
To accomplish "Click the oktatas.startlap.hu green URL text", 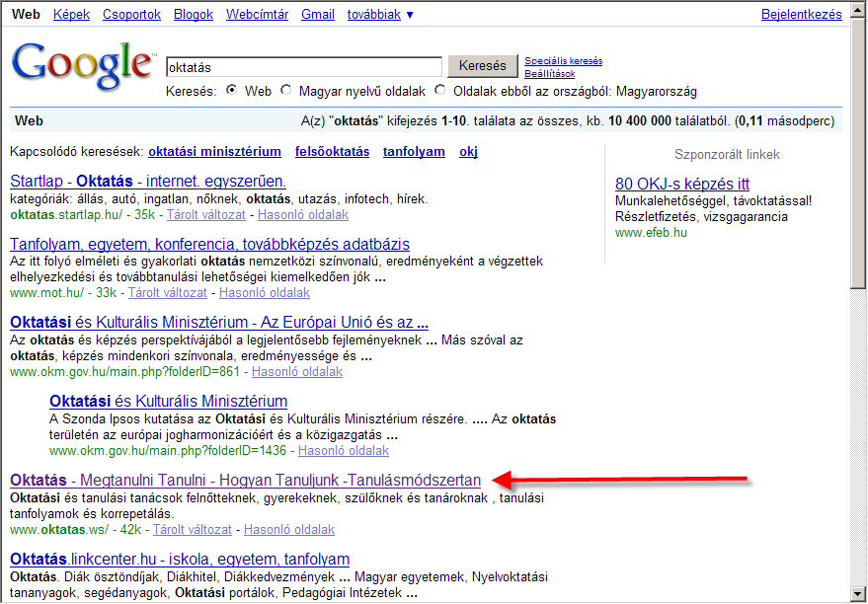I will [66, 214].
